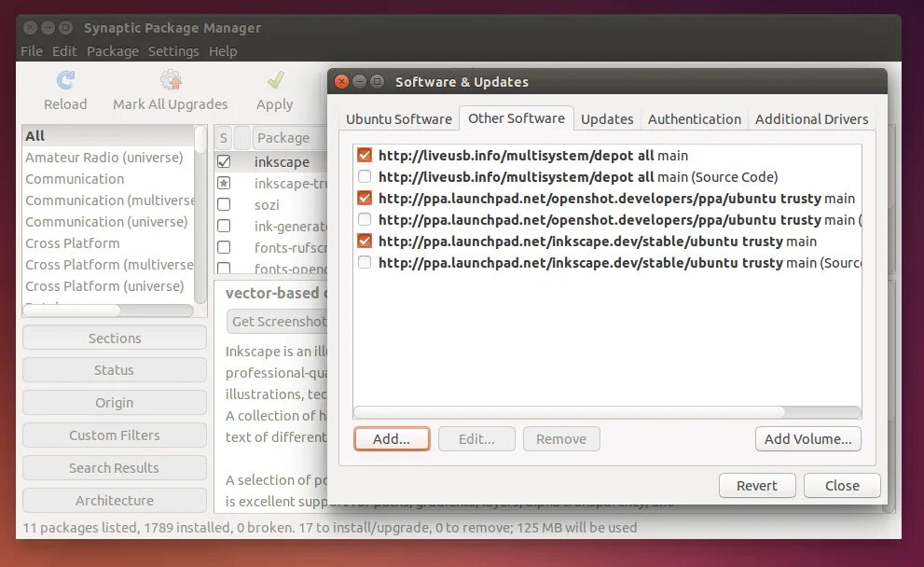Click the Edit... button
Screen dimensions: 924x567
[476, 439]
